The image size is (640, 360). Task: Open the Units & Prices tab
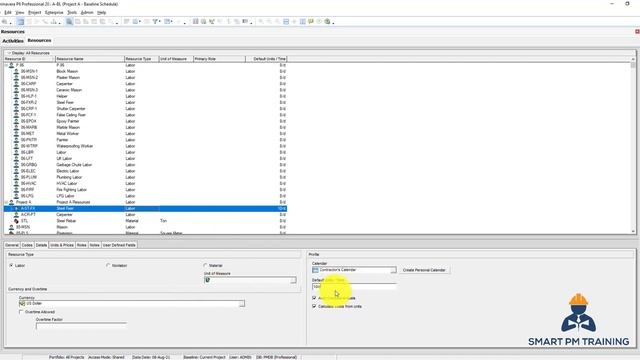(x=62, y=245)
